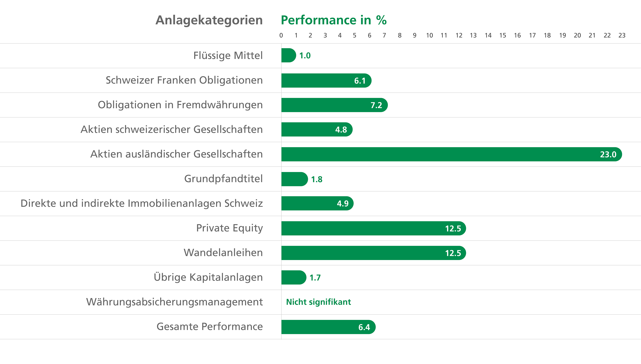Click the 7.2 value label
The height and width of the screenshot is (364, 641).
[376, 105]
